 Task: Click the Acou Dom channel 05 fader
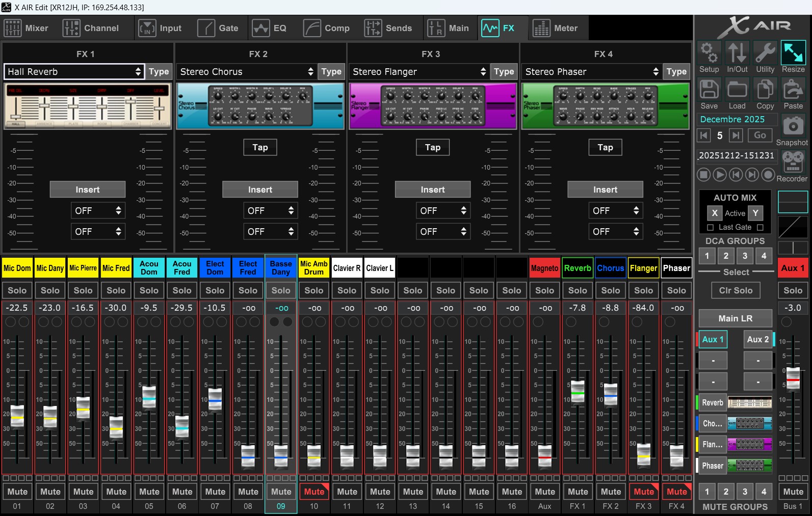pos(149,397)
